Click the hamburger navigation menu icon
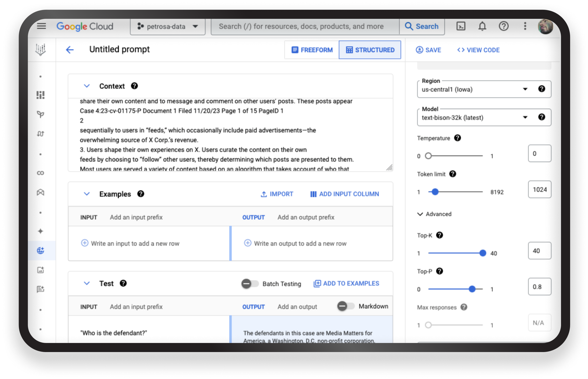 click(x=41, y=26)
